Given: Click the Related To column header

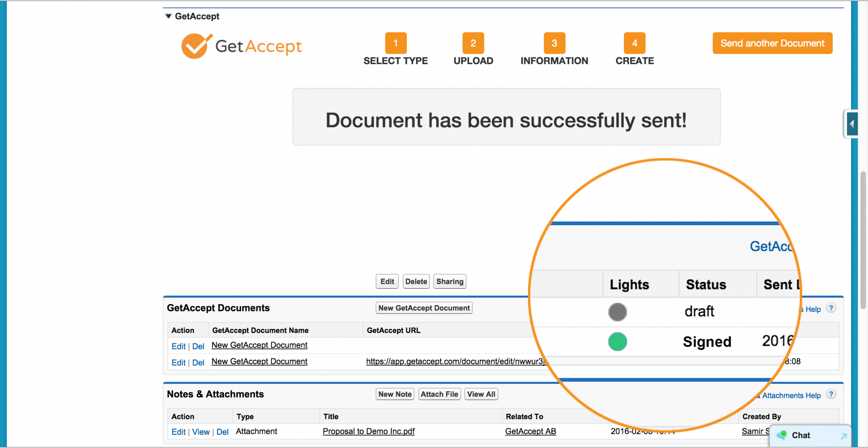Looking at the screenshot, I should [524, 416].
